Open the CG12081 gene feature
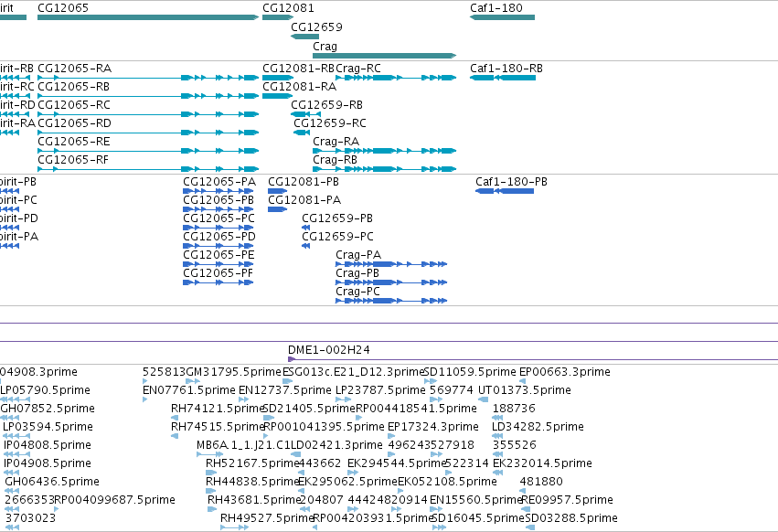Viewport: 778px width, 532px height. tap(277, 17)
